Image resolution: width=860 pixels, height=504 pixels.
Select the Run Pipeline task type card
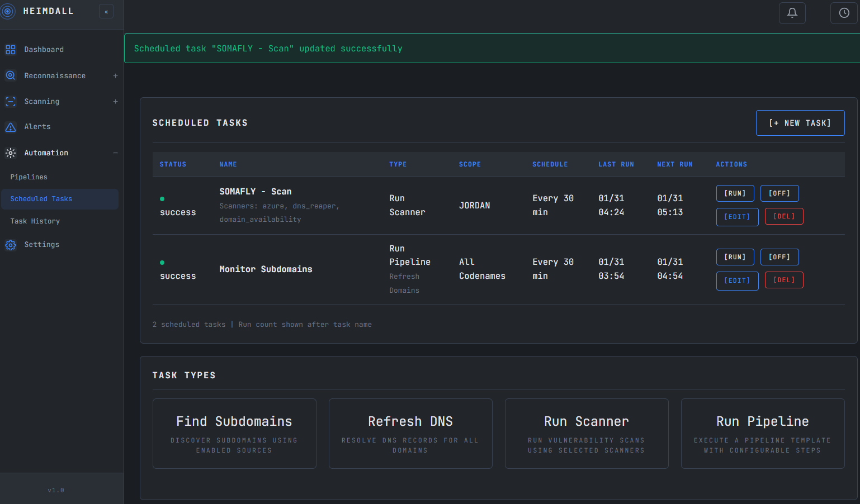pos(762,434)
